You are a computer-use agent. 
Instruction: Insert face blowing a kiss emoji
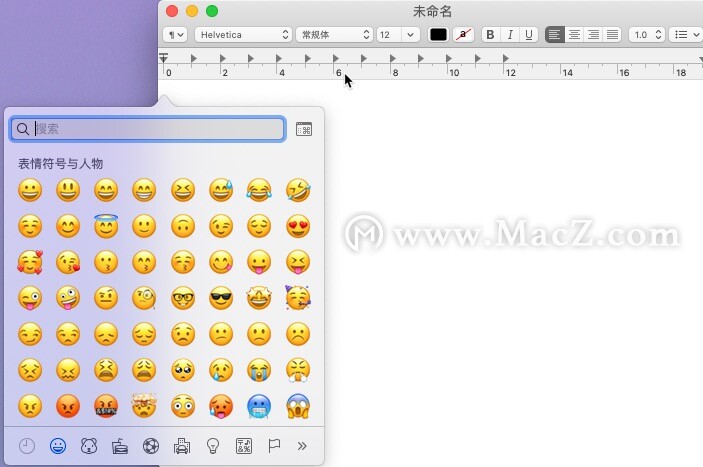[x=68, y=262]
